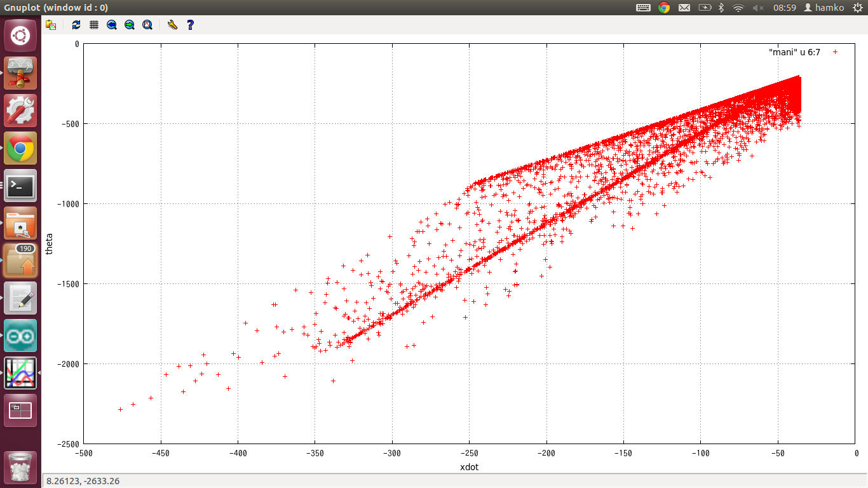
Task: Toggle the plot grid lines
Action: pyautogui.click(x=94, y=25)
